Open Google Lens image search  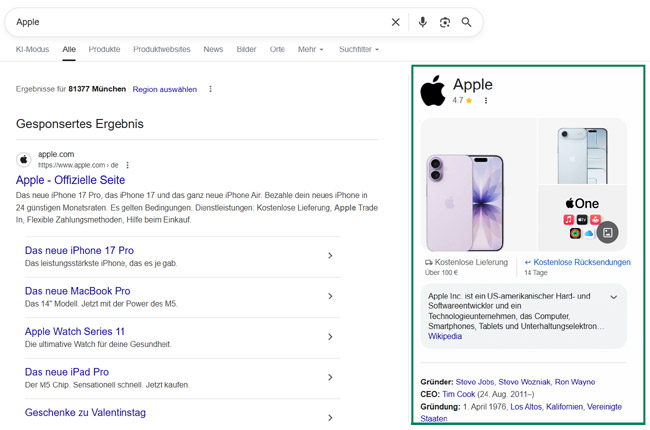[445, 22]
